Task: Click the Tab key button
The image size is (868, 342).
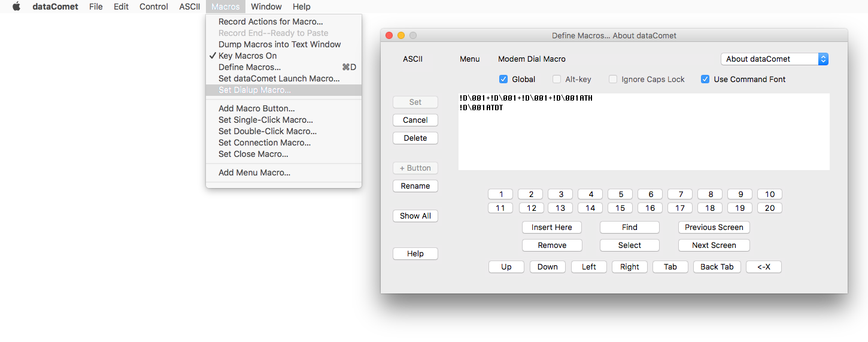Action: click(670, 267)
